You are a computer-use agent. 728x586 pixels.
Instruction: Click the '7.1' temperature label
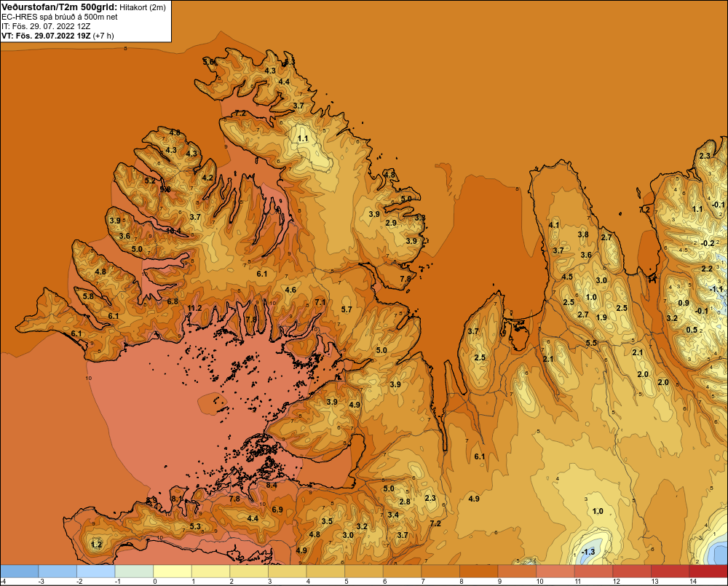[x=320, y=302]
